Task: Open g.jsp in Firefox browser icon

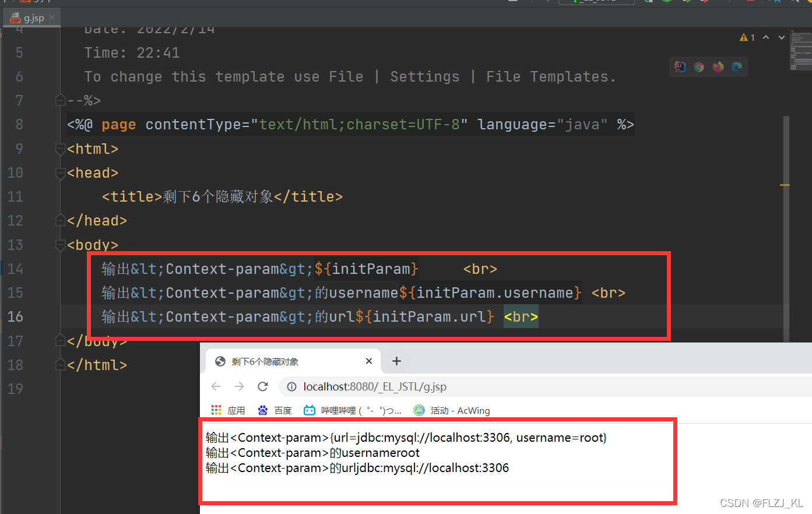Action: click(718, 67)
